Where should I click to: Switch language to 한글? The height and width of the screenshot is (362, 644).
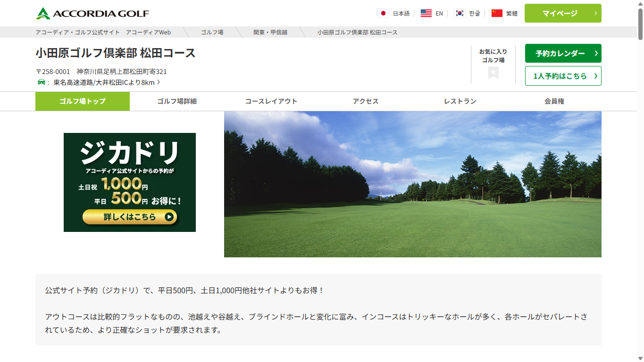tap(475, 13)
